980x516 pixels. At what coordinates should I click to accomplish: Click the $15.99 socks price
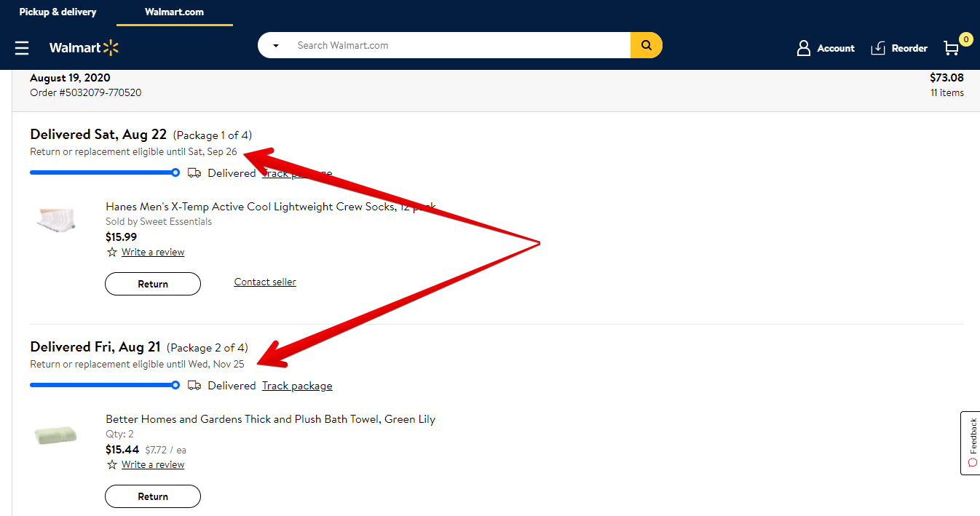pos(121,237)
